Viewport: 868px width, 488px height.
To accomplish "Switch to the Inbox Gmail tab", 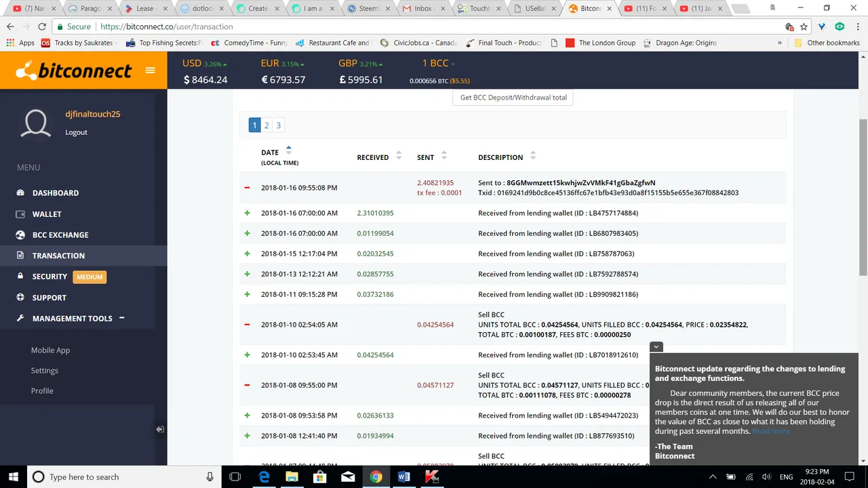I will click(423, 9).
